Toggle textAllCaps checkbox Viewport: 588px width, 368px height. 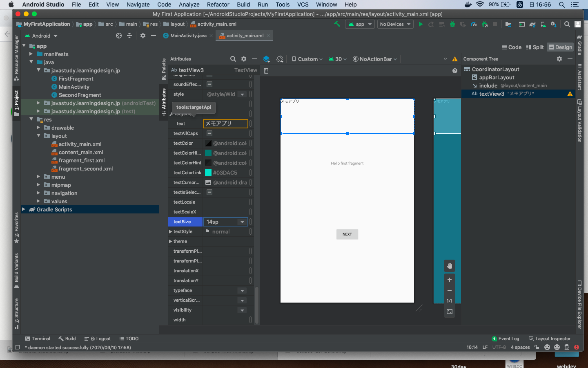click(209, 133)
